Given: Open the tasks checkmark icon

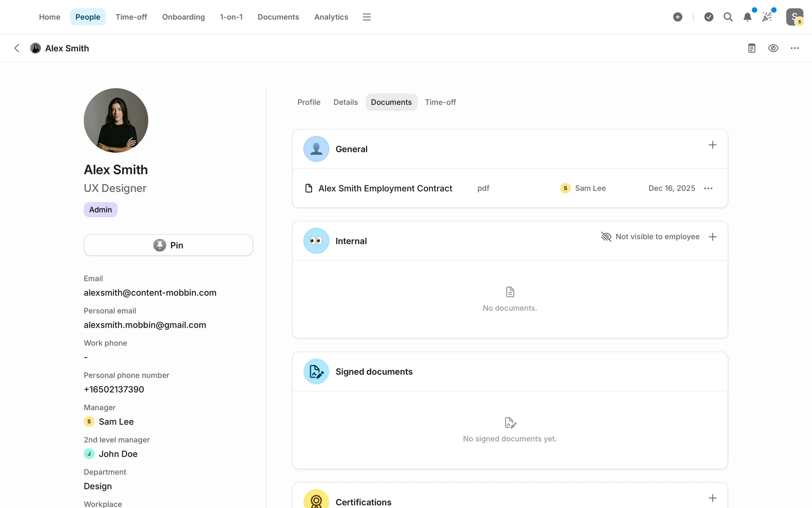Looking at the screenshot, I should coord(709,17).
